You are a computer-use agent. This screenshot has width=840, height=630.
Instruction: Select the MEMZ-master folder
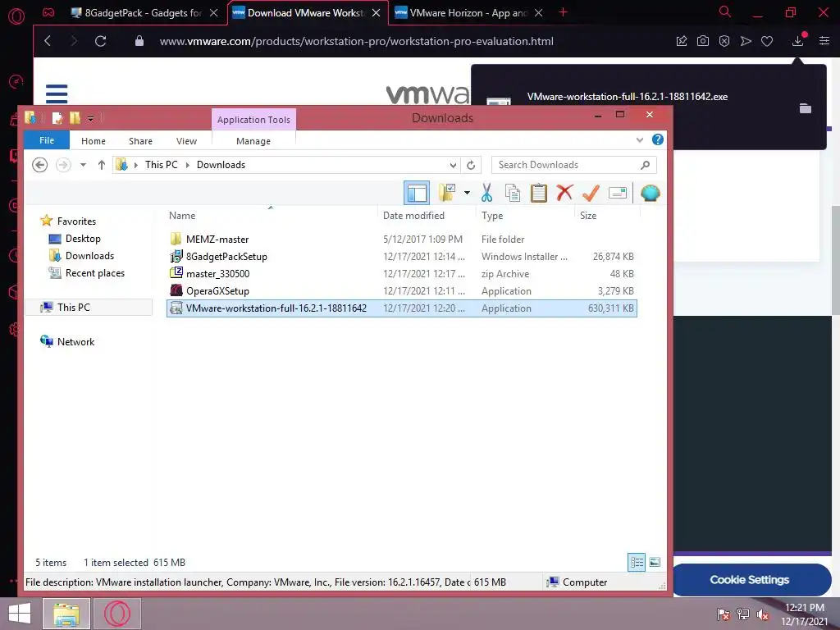pos(217,239)
